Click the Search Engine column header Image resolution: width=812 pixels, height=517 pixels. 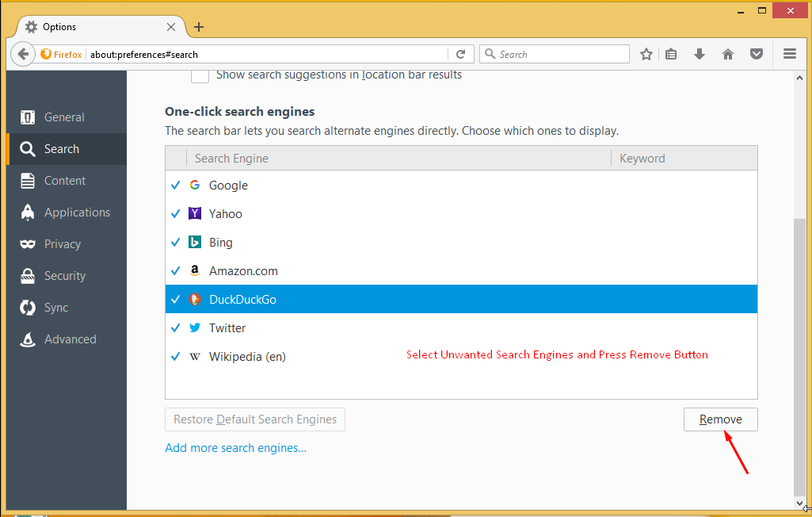398,158
